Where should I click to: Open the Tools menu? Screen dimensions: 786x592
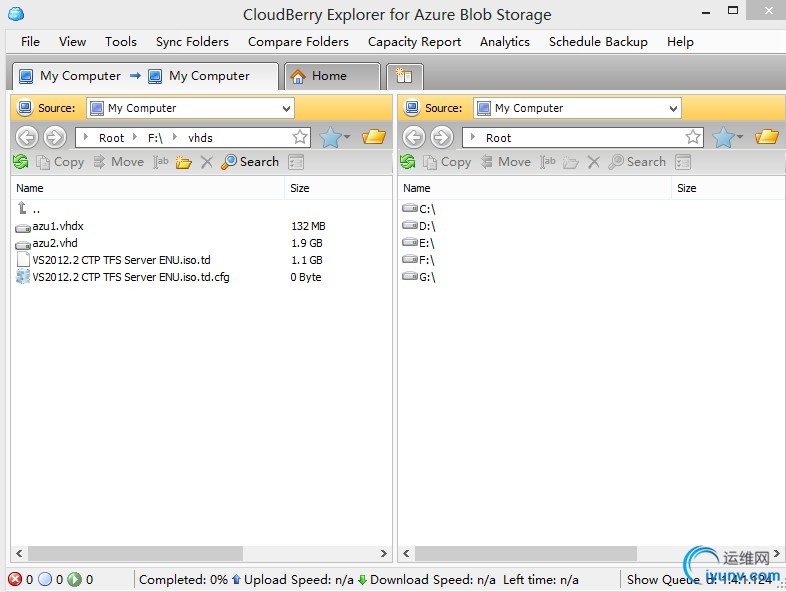120,42
